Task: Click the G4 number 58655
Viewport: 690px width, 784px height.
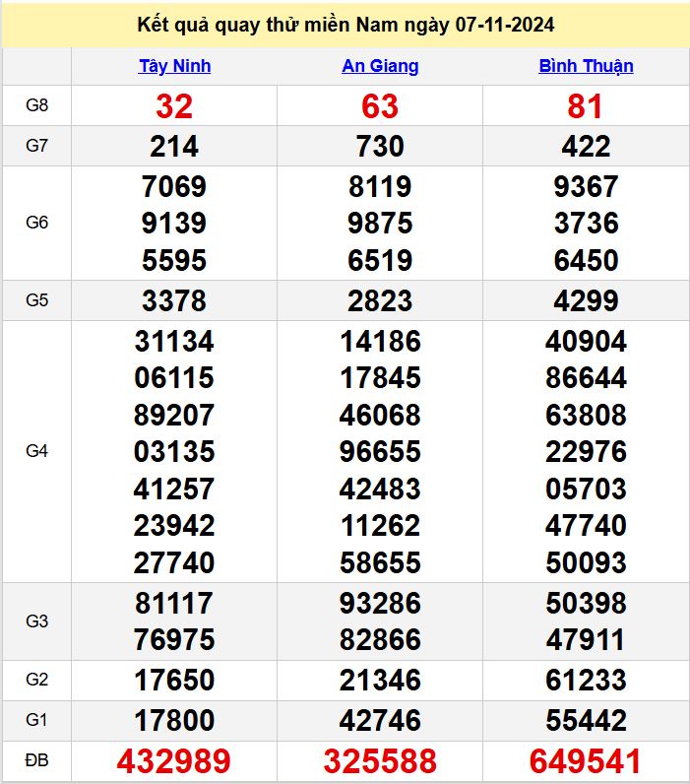Action: tap(380, 562)
